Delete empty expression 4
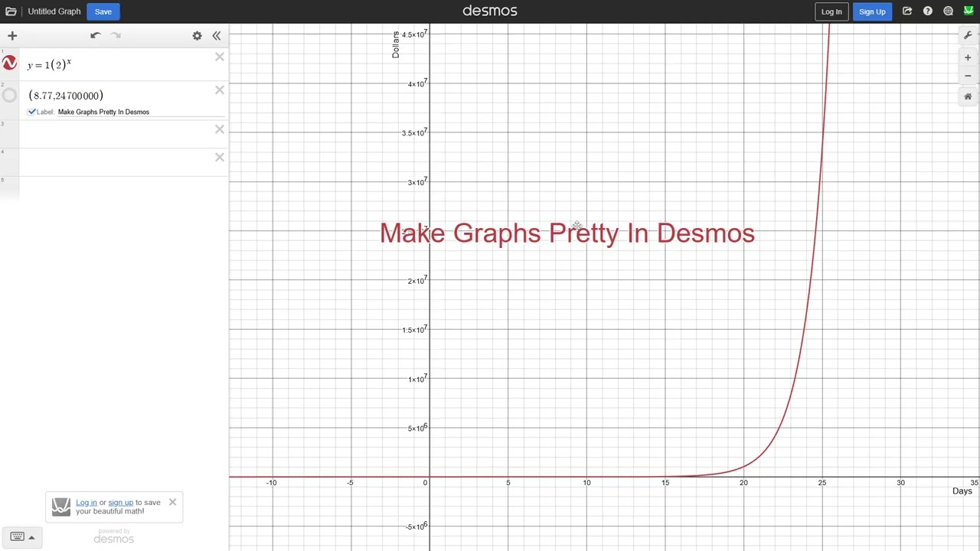The width and height of the screenshot is (980, 551). 220,157
